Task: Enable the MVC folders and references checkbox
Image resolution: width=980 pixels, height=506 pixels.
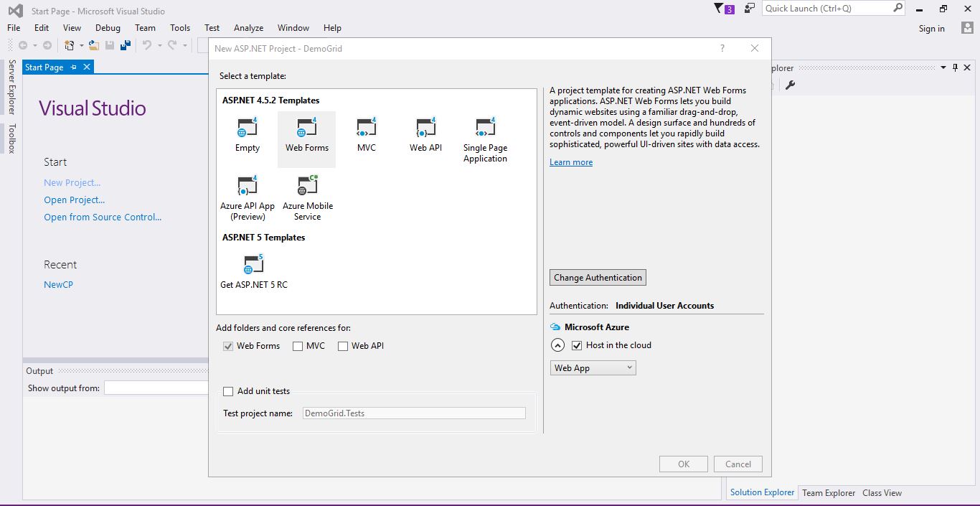Action: coord(298,346)
